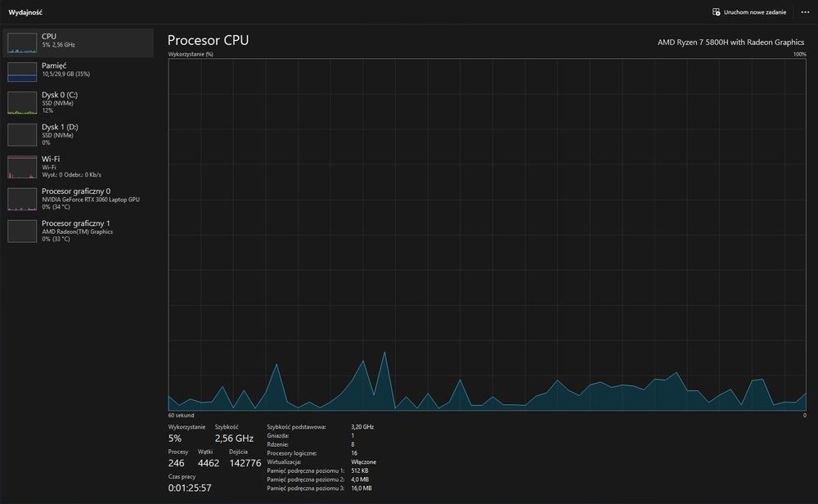Select Dysk 0 (C:) graph icon
This screenshot has height=504, width=818.
(22, 103)
